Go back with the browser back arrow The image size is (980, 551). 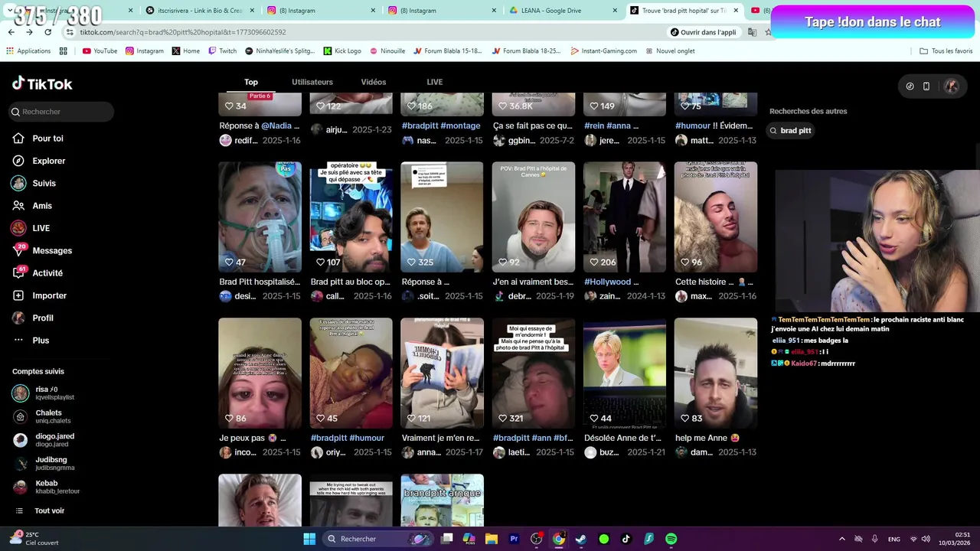[x=11, y=32]
